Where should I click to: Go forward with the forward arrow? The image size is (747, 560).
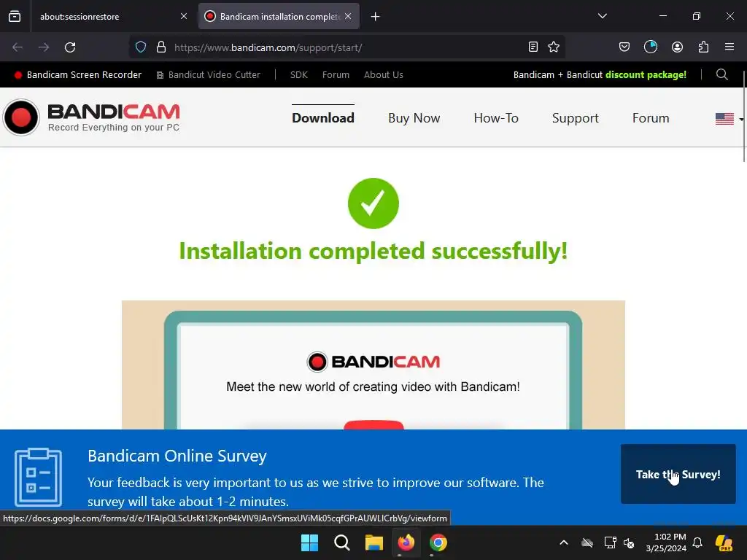coord(44,47)
